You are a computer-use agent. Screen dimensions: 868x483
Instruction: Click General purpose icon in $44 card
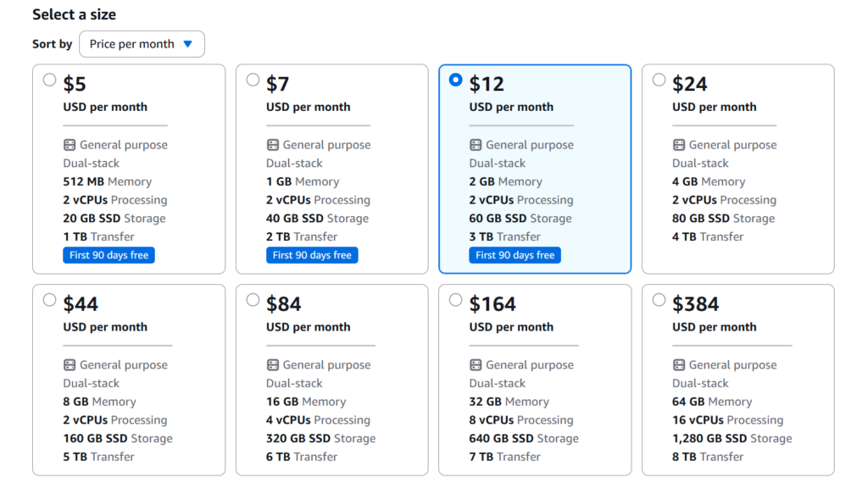pos(70,365)
